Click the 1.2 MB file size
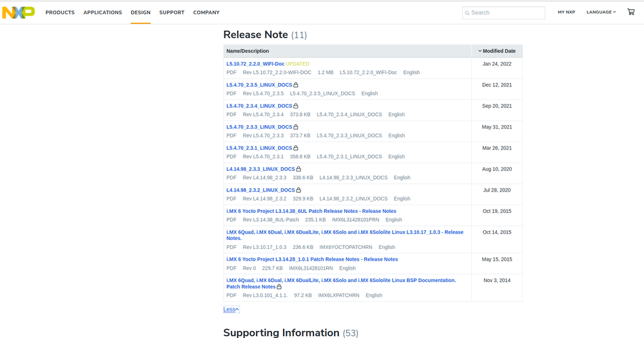This screenshot has width=644, height=338. [x=326, y=72]
